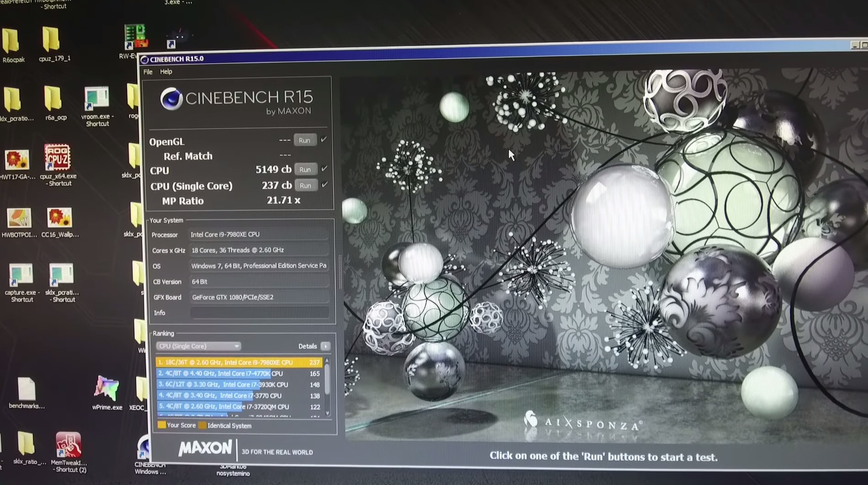Open the MemTweakIt shortcut icon
Viewport: 868px width, 485px height.
click(x=69, y=445)
